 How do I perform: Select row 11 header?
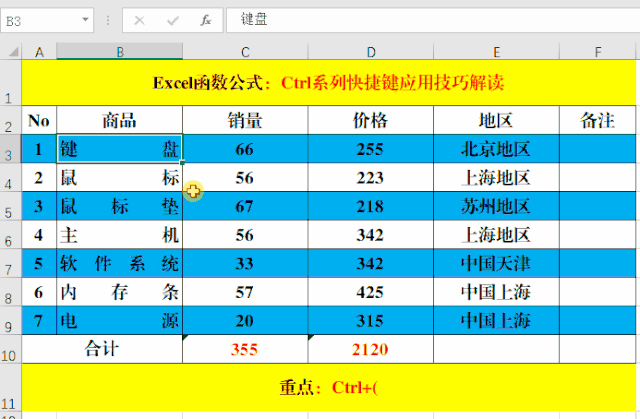pos(11,388)
